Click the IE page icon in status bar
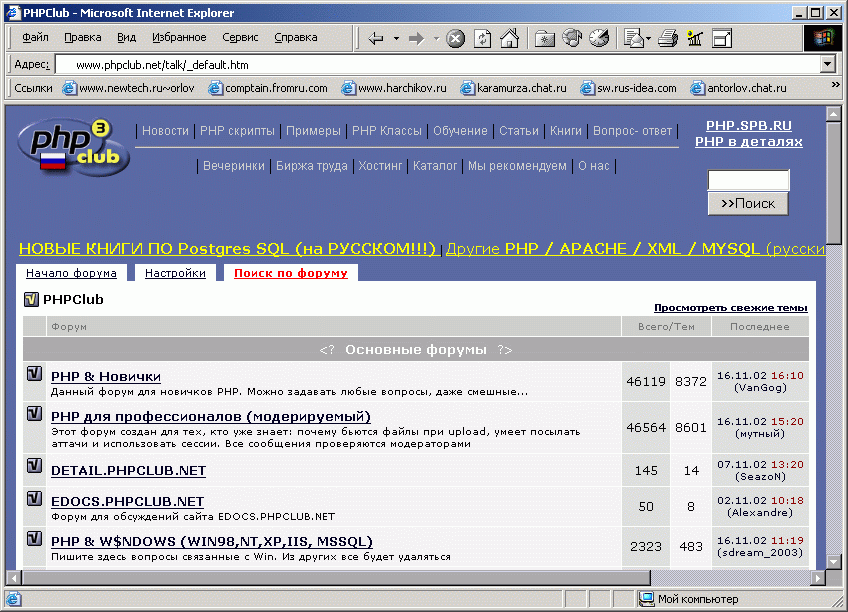The image size is (848, 612). (13, 598)
